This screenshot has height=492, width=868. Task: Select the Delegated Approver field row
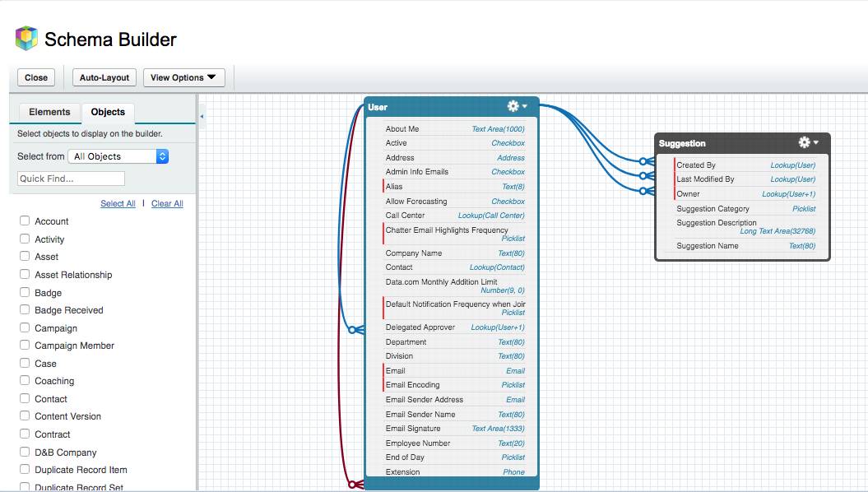[454, 327]
